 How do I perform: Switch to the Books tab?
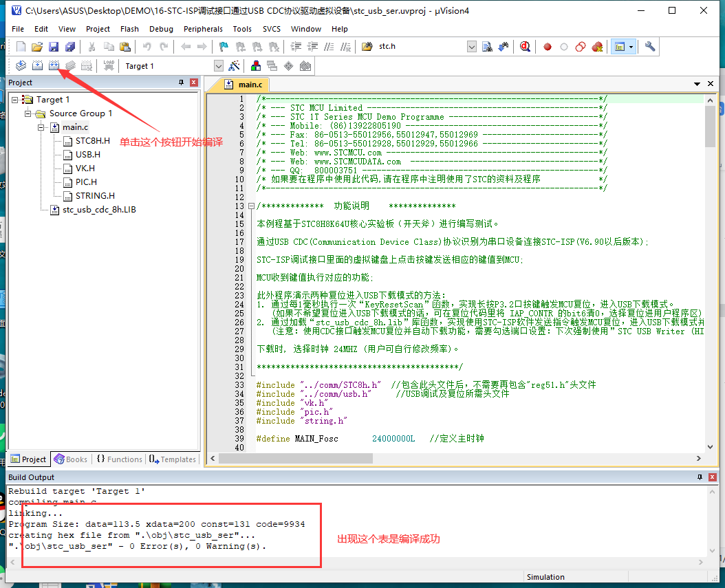click(71, 459)
